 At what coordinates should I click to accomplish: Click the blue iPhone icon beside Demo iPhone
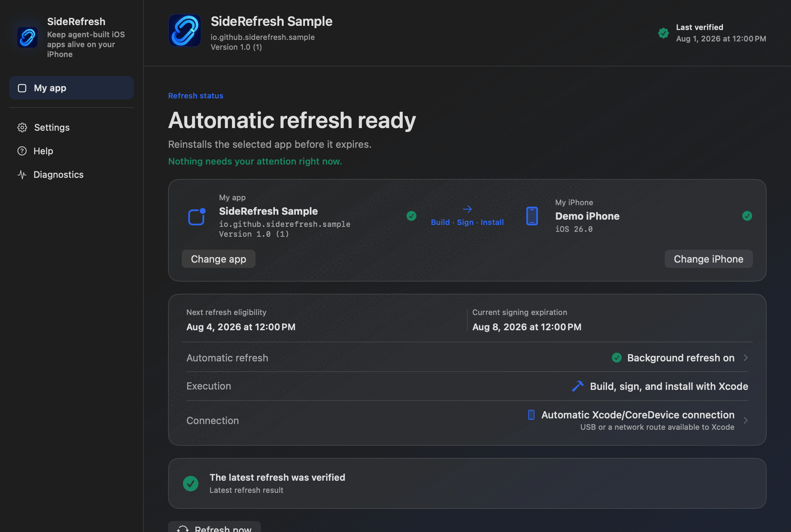point(532,216)
